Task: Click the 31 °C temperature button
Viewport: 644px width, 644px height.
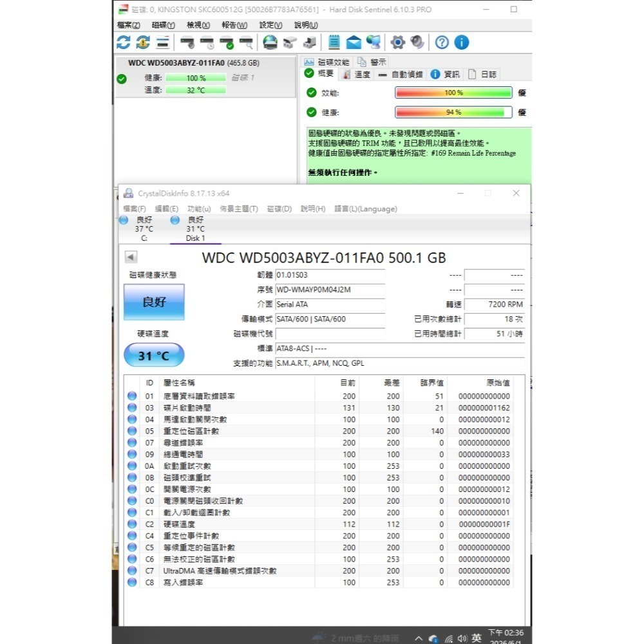Action: tap(154, 355)
